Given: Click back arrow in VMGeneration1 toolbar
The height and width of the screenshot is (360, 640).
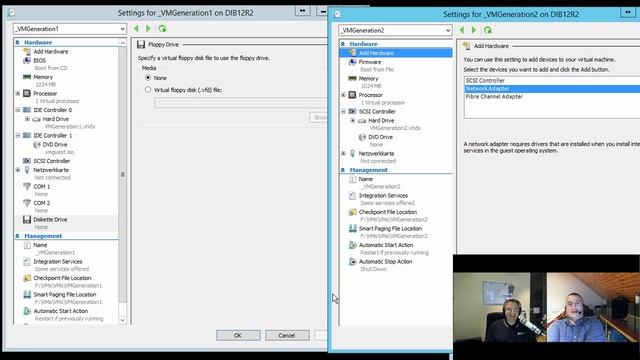Looking at the screenshot, I should point(136,29).
